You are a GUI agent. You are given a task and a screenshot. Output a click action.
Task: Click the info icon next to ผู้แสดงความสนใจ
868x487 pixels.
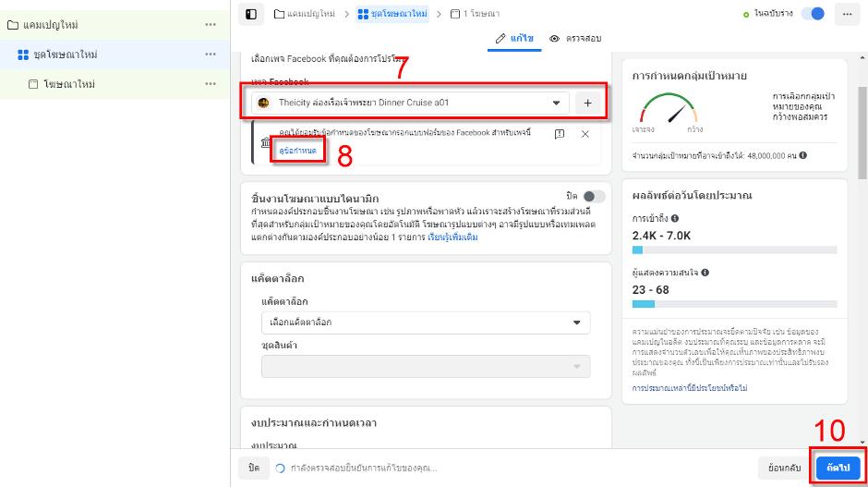[705, 273]
